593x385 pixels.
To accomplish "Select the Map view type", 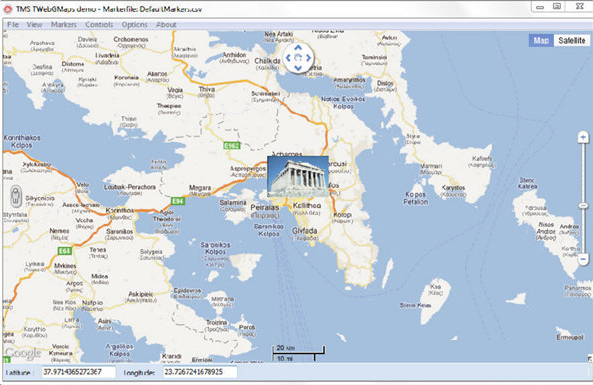I will [x=541, y=40].
